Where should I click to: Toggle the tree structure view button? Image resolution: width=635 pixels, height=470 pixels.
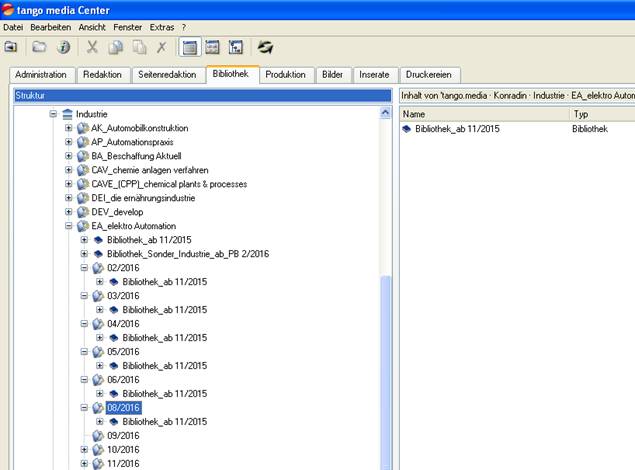click(x=236, y=47)
